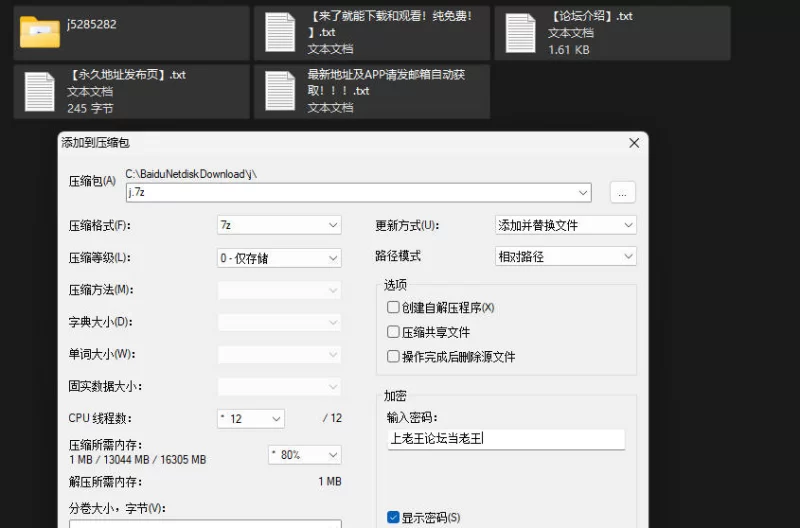Click the disabled 单词大小 dropdown

(279, 355)
